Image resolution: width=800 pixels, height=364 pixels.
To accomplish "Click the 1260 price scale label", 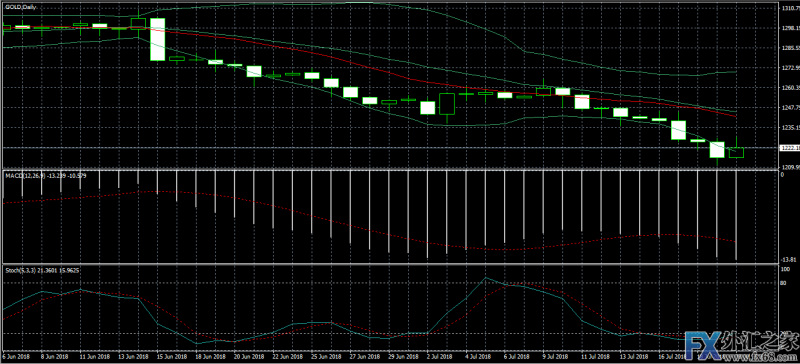I will point(790,88).
